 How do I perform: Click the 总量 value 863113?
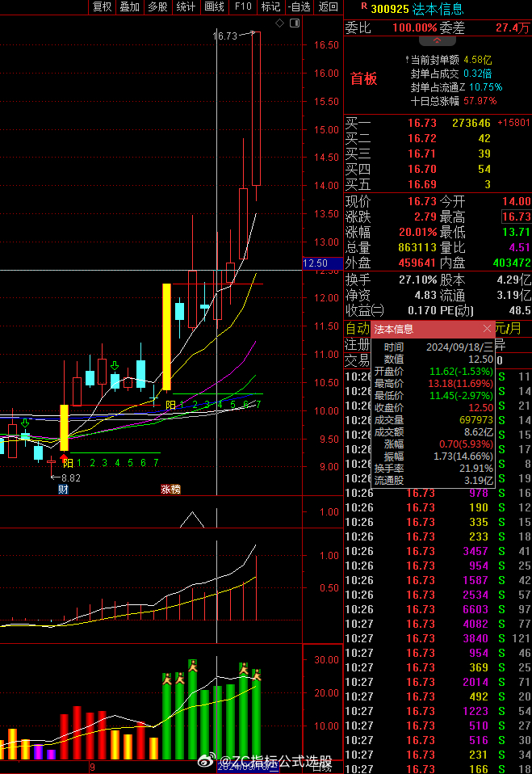pos(417,247)
